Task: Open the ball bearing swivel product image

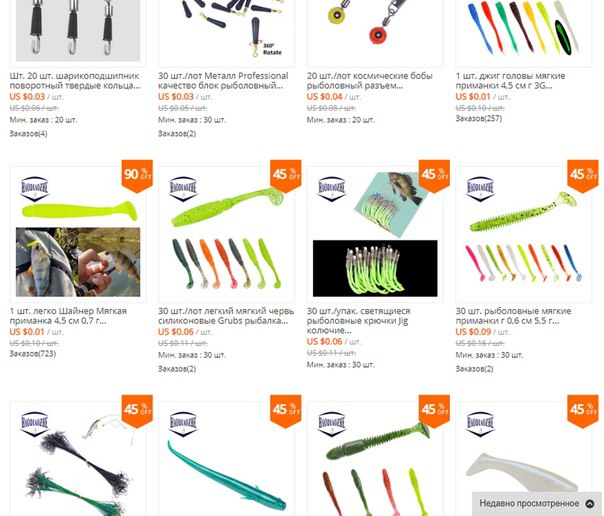Action: (x=78, y=33)
